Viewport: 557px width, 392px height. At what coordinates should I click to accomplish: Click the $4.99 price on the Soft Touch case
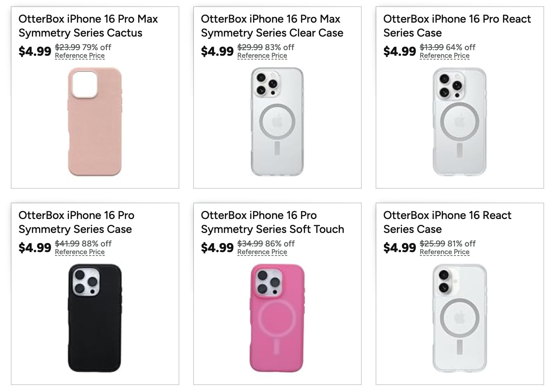(217, 248)
